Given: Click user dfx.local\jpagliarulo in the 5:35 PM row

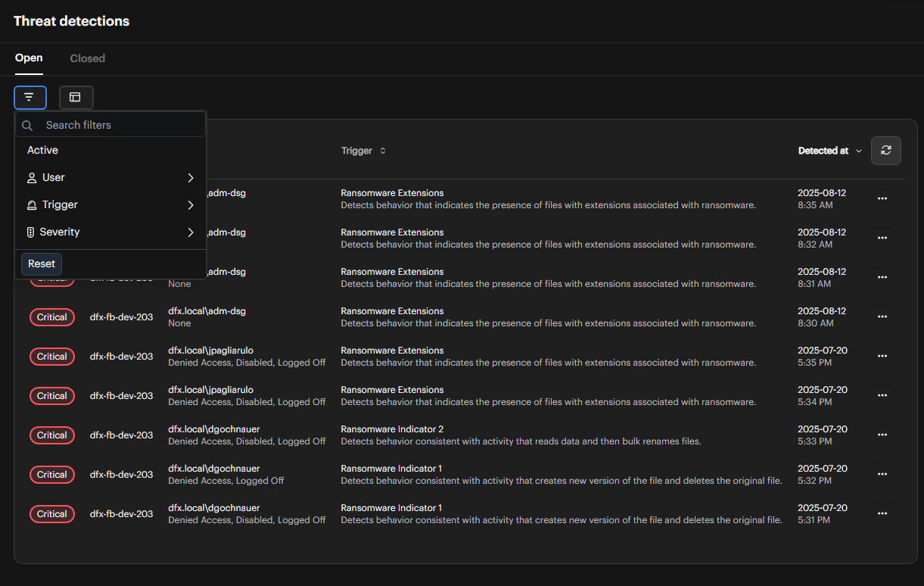Looking at the screenshot, I should pos(210,351).
